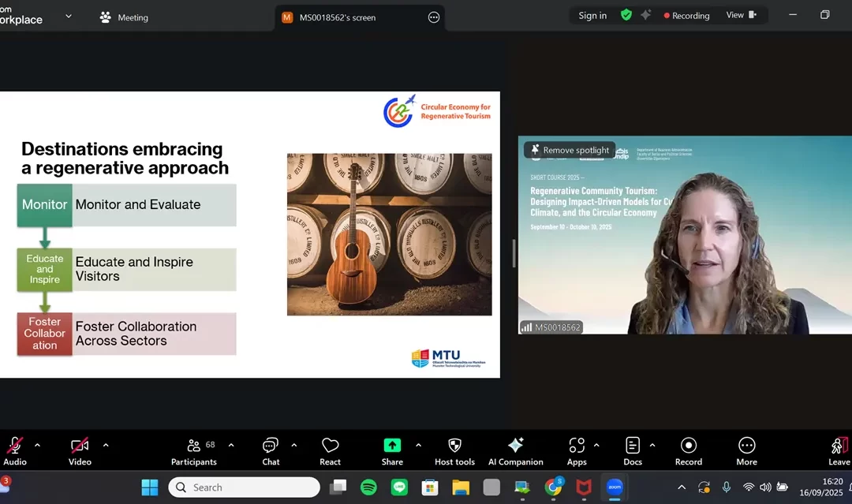Launch the AI Companion

515,451
